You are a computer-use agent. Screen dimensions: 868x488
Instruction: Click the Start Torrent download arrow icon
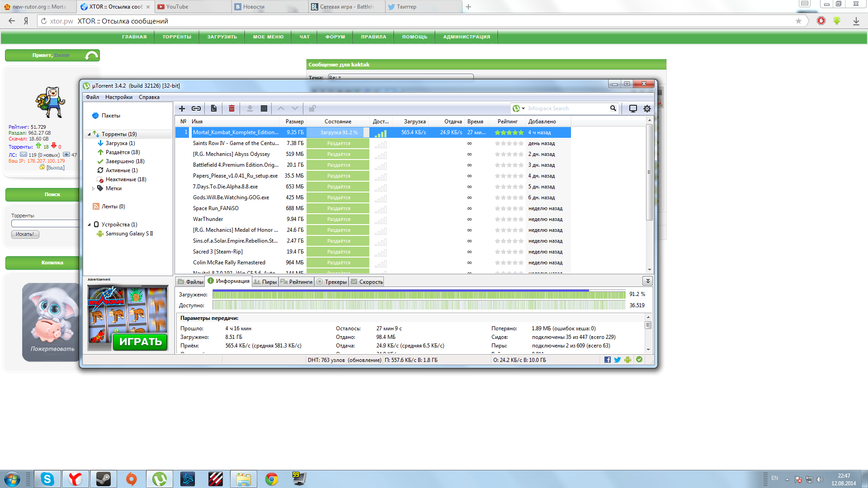[250, 108]
